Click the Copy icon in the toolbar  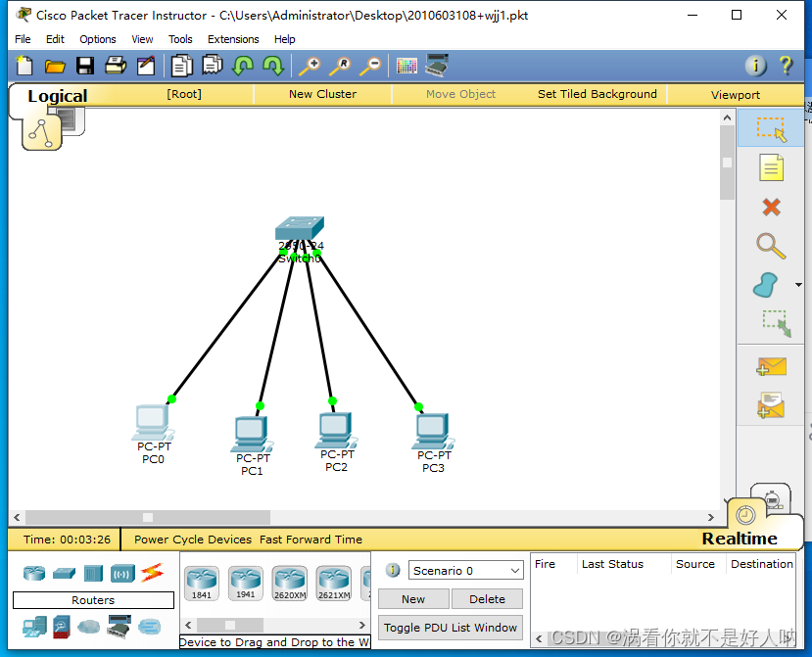pos(182,66)
